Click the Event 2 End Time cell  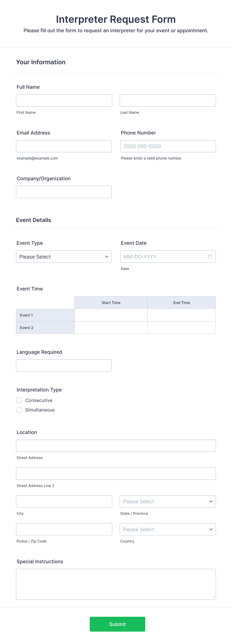182,327
